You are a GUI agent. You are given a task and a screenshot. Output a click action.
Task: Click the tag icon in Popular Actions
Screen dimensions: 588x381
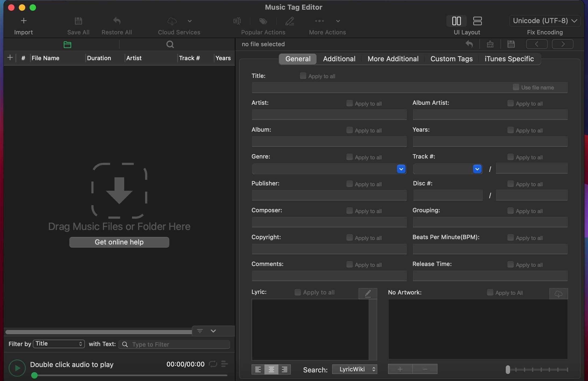coord(263,21)
